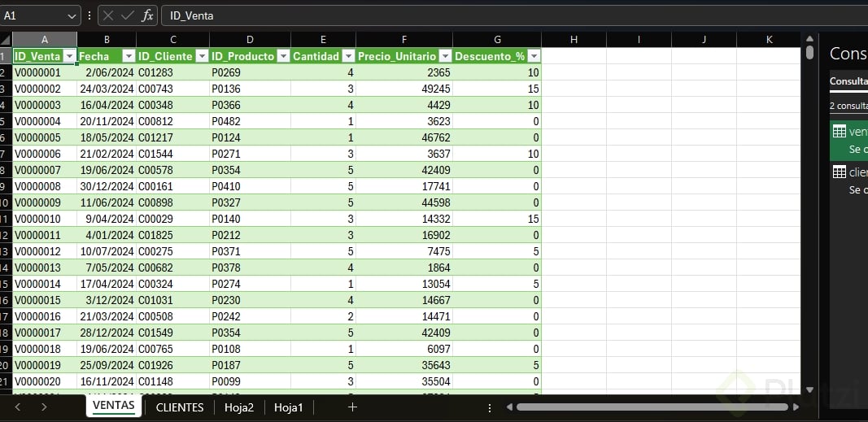Select cell with product P0371
The image size is (868, 422).
pos(250,251)
